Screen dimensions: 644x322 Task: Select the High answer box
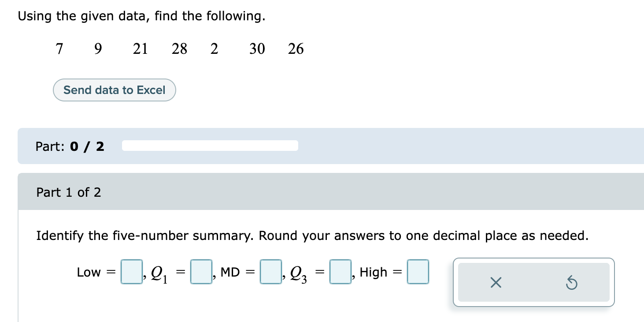(x=418, y=272)
